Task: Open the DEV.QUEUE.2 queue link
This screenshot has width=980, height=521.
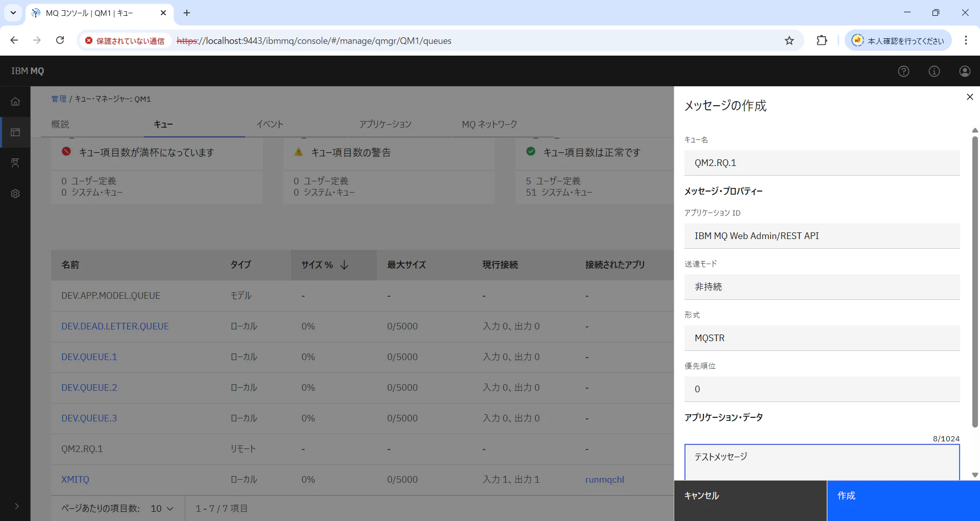Action: [89, 388]
